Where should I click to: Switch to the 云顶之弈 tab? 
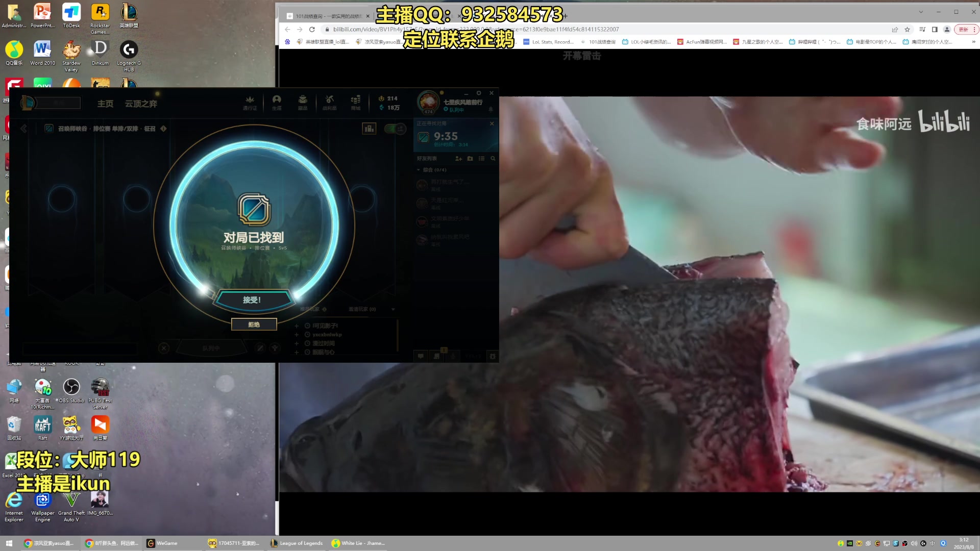click(141, 104)
